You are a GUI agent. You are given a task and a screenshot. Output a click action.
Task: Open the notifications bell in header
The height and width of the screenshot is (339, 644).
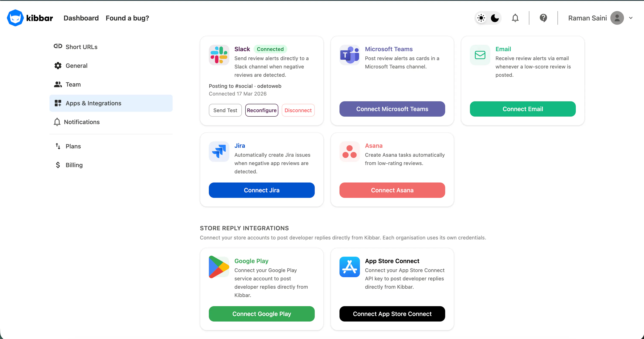pyautogui.click(x=515, y=18)
